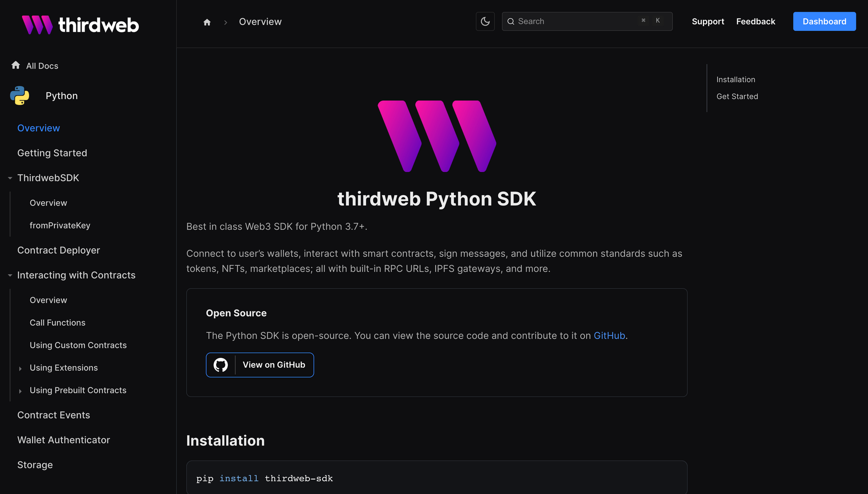Image resolution: width=868 pixels, height=494 pixels.
Task: Open Feedback in top navigation
Action: 756,21
